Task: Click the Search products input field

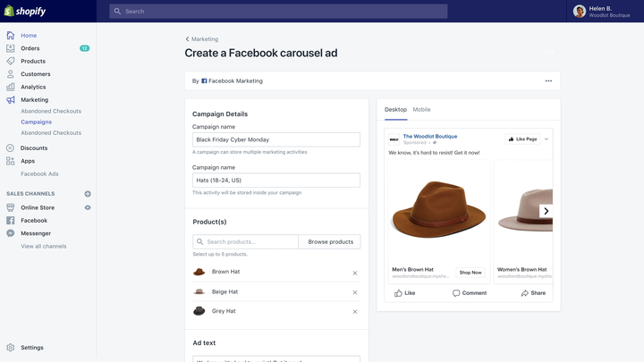Action: [246, 241]
